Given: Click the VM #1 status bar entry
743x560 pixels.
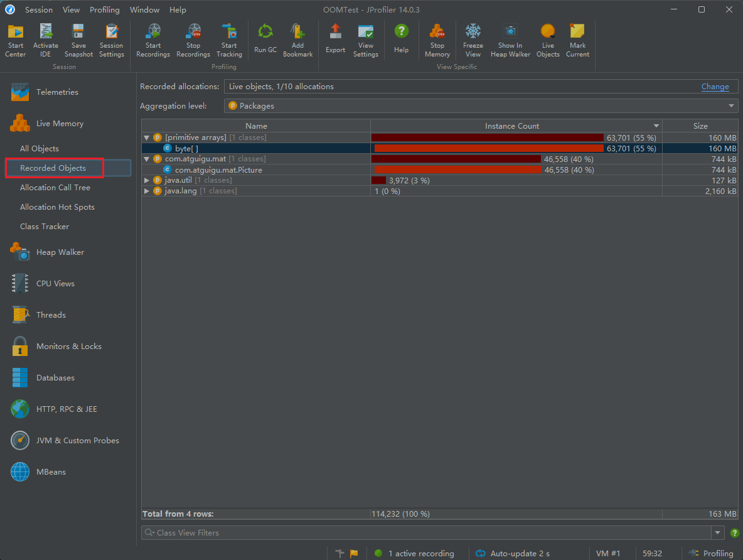Looking at the screenshot, I should (x=608, y=553).
